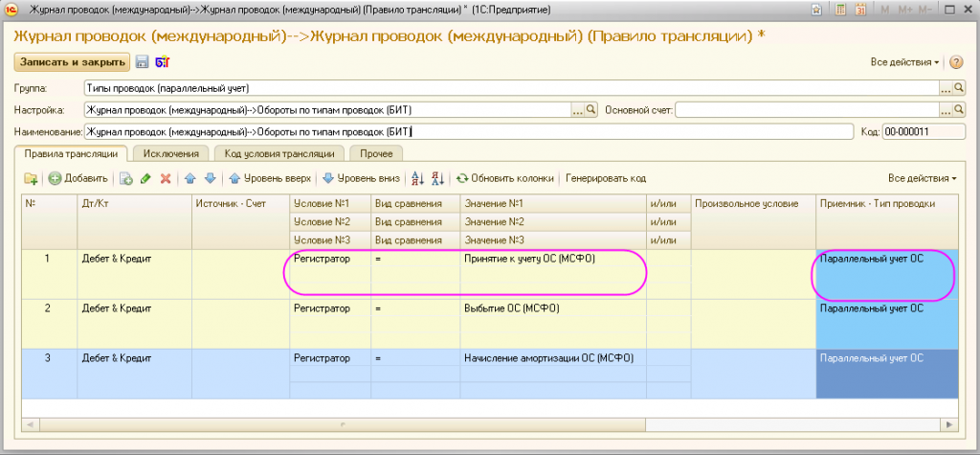This screenshot has height=455, width=980.
Task: Open the calculator icon in title bar
Action: pyautogui.click(x=841, y=10)
